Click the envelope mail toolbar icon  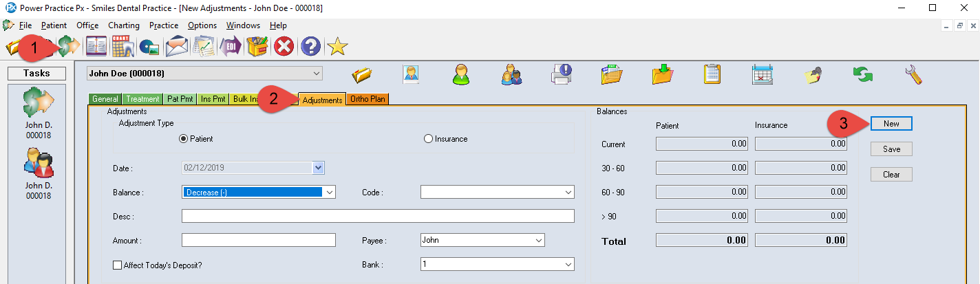click(177, 47)
